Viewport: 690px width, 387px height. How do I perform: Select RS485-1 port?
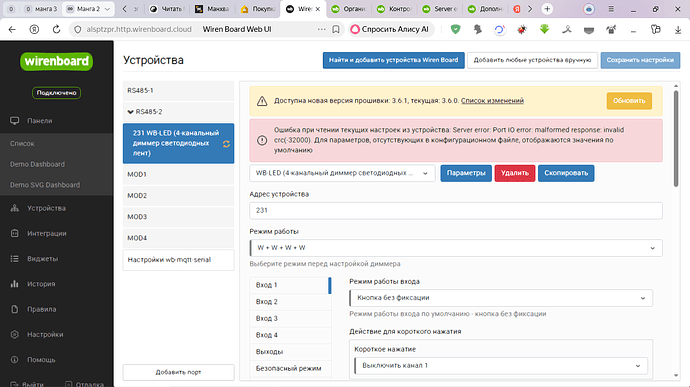[x=178, y=91]
